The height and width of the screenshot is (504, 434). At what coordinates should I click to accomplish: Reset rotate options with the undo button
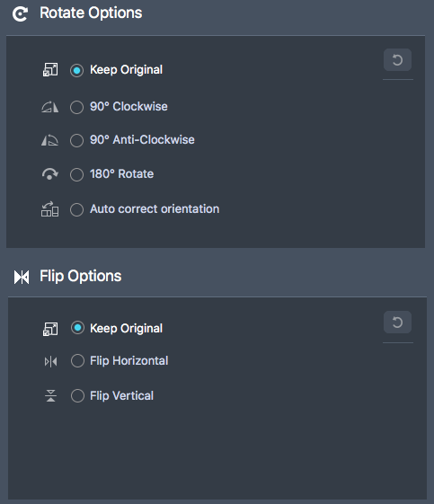(x=397, y=60)
